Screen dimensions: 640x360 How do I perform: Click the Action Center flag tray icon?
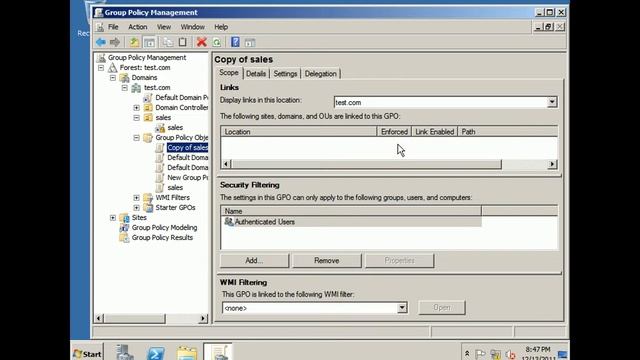click(x=480, y=354)
